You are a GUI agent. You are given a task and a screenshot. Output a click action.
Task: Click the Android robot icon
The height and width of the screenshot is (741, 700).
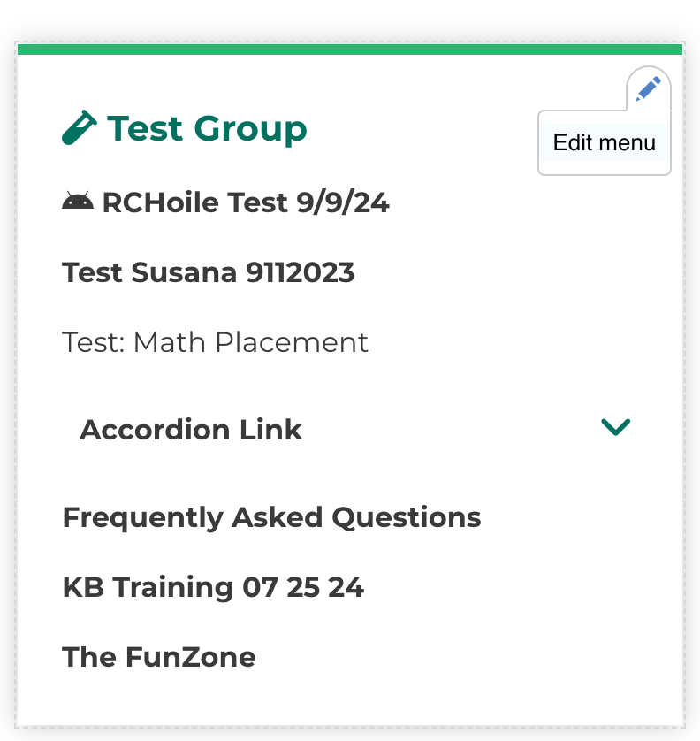click(78, 202)
